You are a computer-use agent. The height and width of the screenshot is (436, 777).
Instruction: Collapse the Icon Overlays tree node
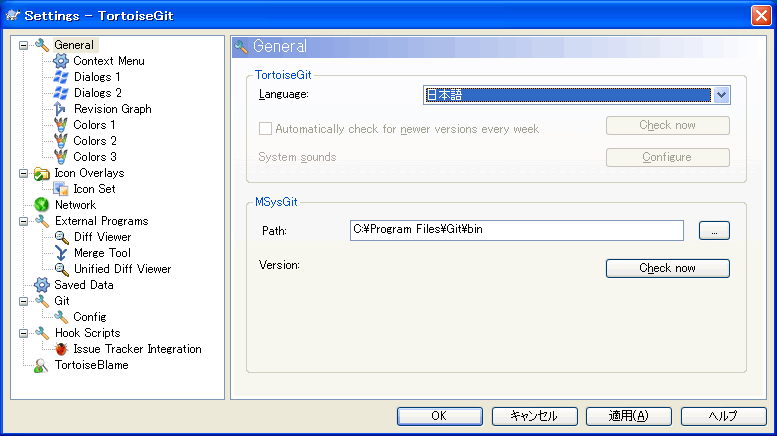click(x=23, y=173)
